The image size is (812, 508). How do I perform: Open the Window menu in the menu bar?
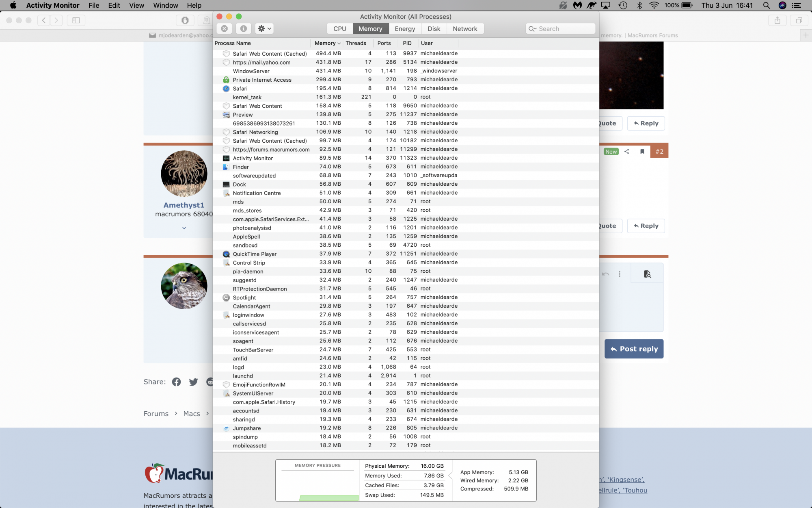[166, 5]
